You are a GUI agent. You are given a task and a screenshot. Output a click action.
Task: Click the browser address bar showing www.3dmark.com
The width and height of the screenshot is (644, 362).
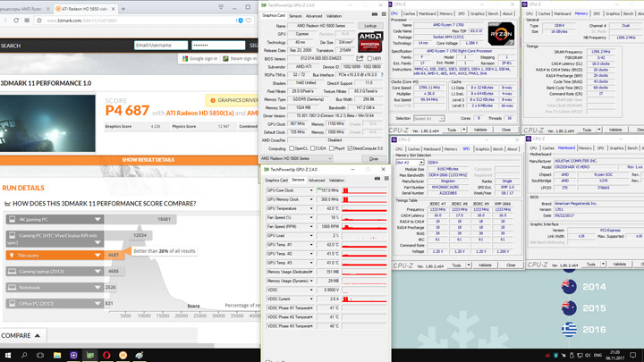(x=136, y=20)
